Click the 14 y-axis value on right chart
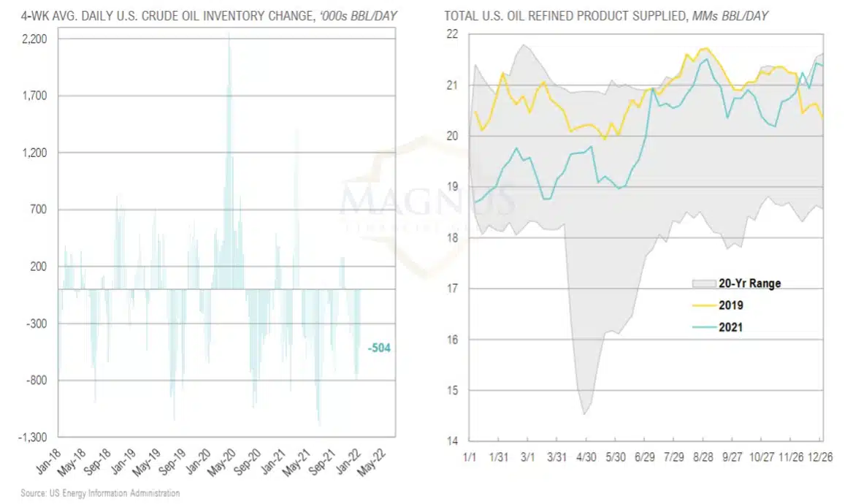The height and width of the screenshot is (504, 853). point(451,441)
